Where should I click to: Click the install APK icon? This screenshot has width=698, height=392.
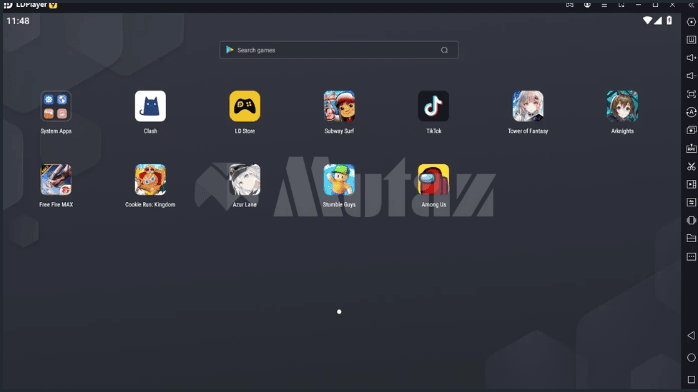(x=691, y=148)
